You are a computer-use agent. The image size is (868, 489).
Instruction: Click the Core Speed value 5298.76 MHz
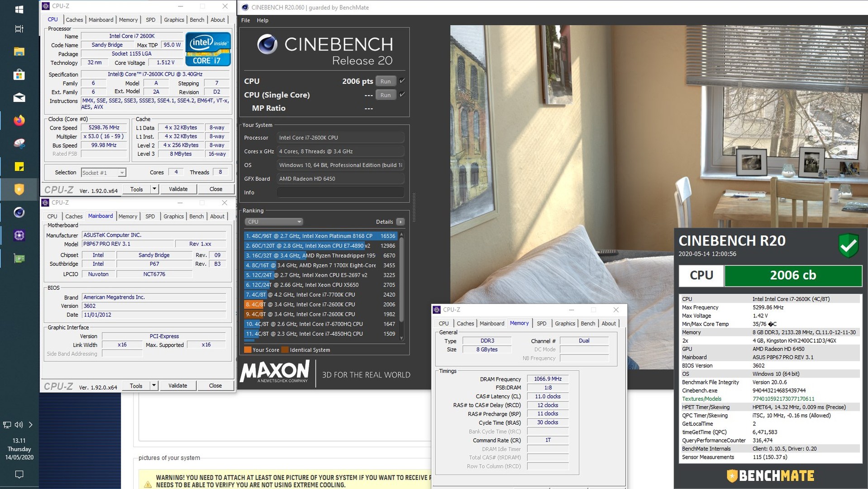[104, 128]
